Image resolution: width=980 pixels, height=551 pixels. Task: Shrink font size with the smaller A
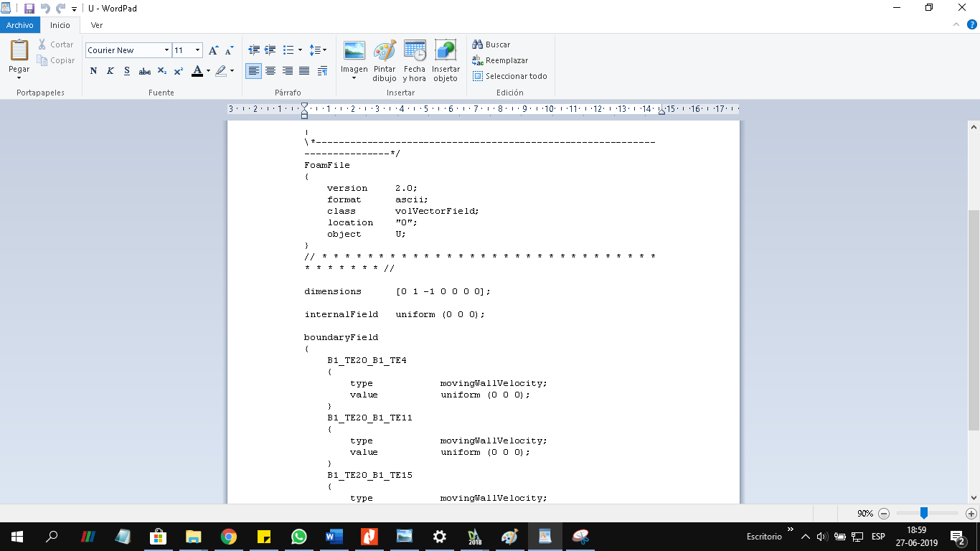click(x=230, y=50)
